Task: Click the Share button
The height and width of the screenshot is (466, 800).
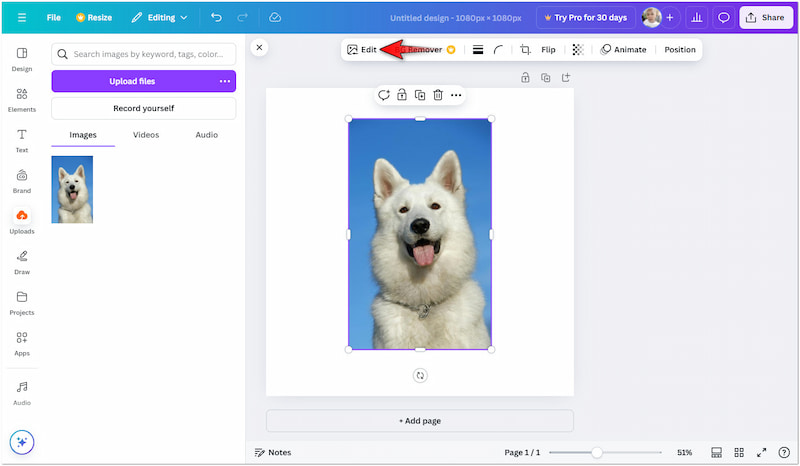Action: click(x=766, y=17)
